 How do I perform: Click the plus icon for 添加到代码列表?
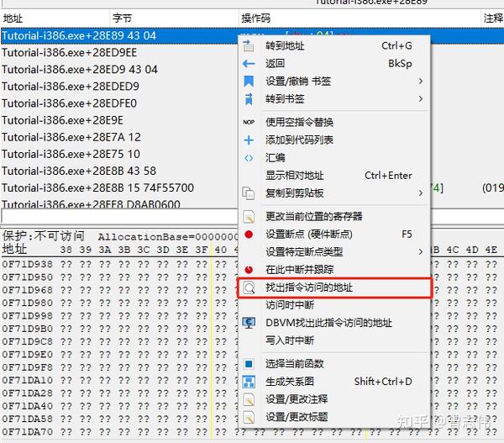[x=249, y=140]
